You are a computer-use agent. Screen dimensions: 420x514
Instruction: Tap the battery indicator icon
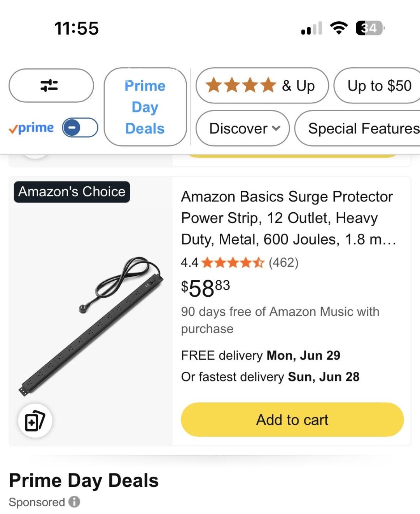point(370,28)
